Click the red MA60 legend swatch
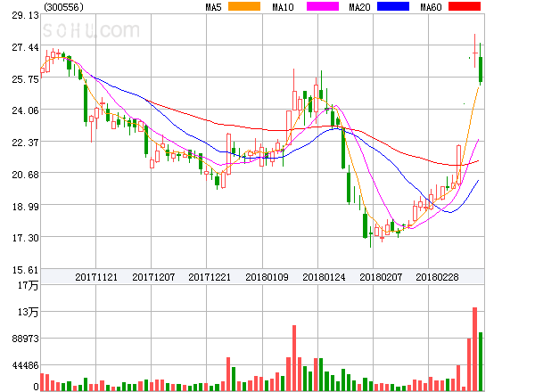The height and width of the screenshot is (392, 535). [465, 6]
